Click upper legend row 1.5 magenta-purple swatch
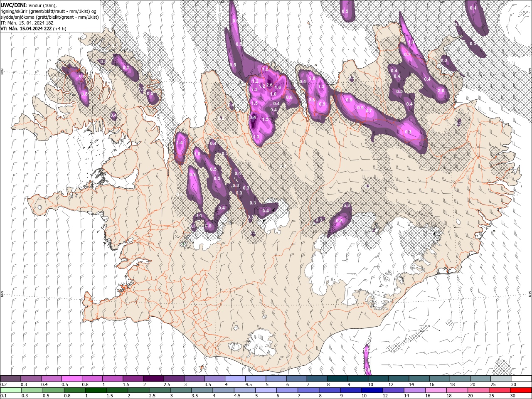Viewport: 532px width, 399px height. [x=133, y=379]
